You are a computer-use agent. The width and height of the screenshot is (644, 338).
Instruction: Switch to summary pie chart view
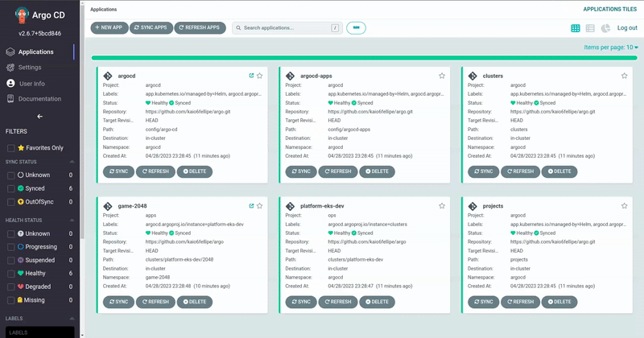605,28
